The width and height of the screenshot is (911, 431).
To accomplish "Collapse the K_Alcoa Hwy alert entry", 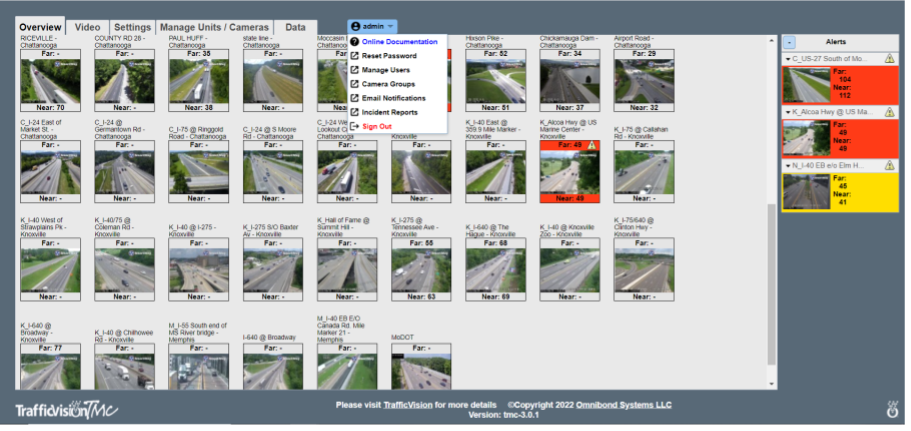I will pos(787,113).
